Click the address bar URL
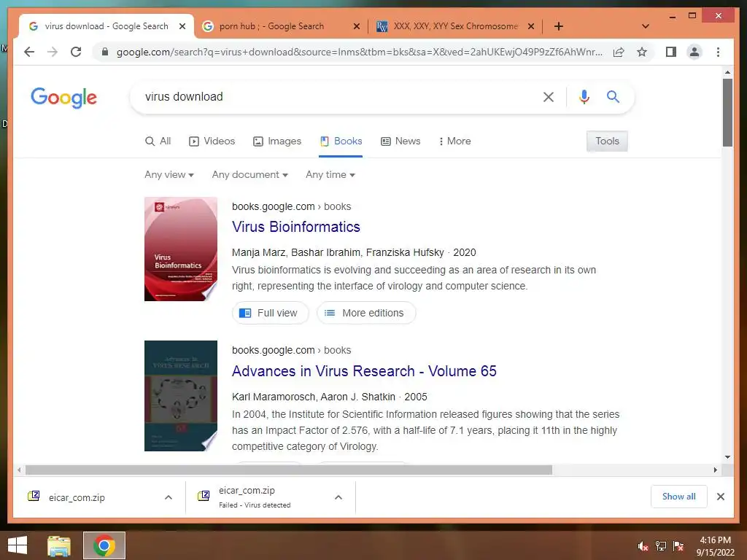Image resolution: width=747 pixels, height=560 pixels. [359, 52]
